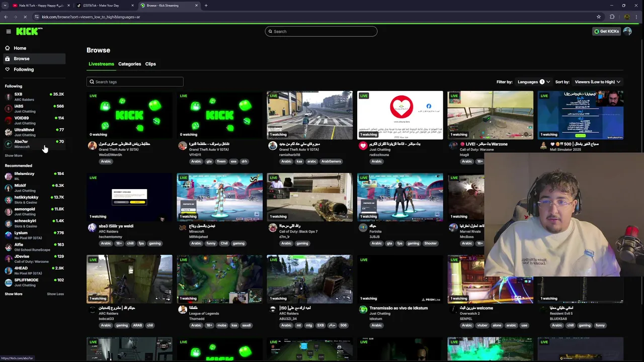Open followed channel UltraMhnd
Screen dimensions: 644x362
[34, 132]
